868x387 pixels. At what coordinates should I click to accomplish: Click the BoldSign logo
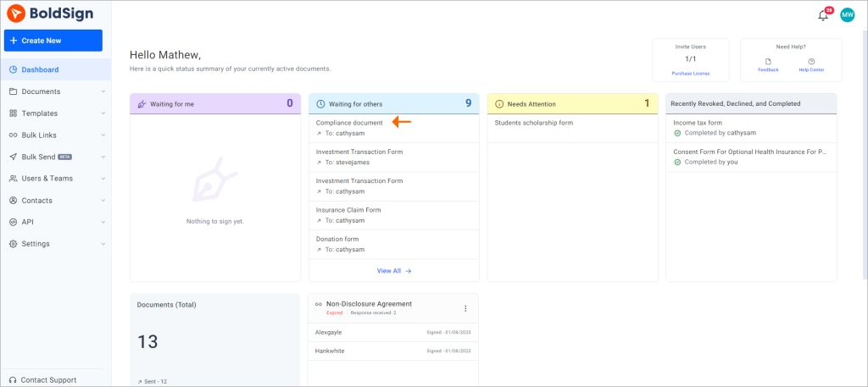[46, 14]
